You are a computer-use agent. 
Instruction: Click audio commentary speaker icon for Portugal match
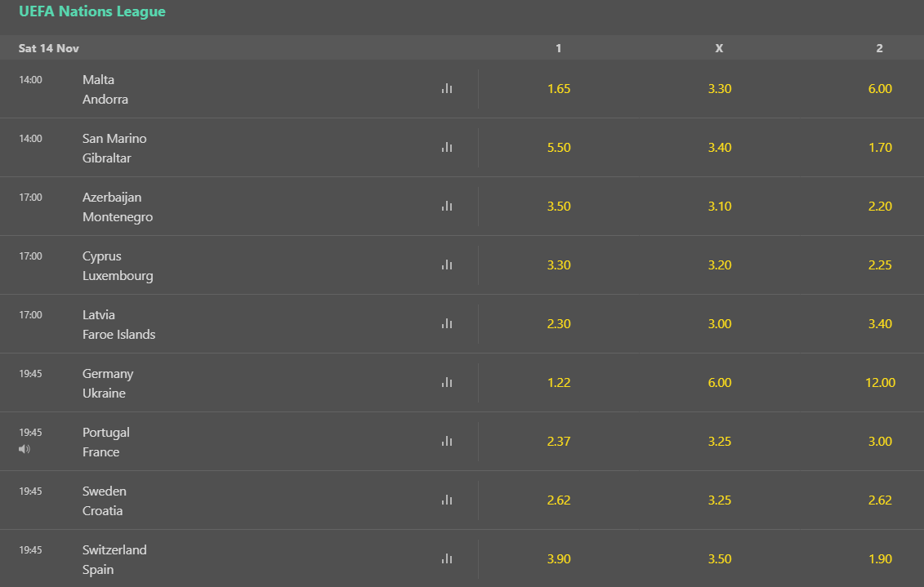click(25, 449)
